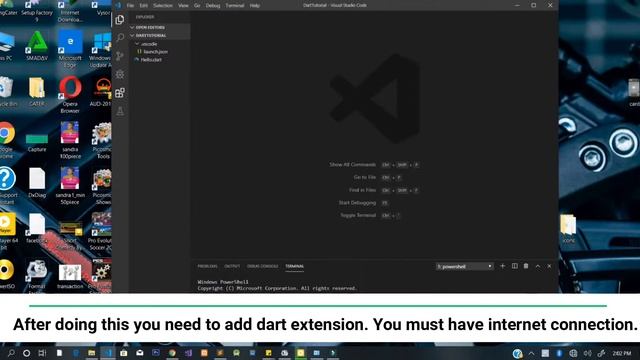Open the File menu
The image size is (640, 360).
[x=130, y=6]
